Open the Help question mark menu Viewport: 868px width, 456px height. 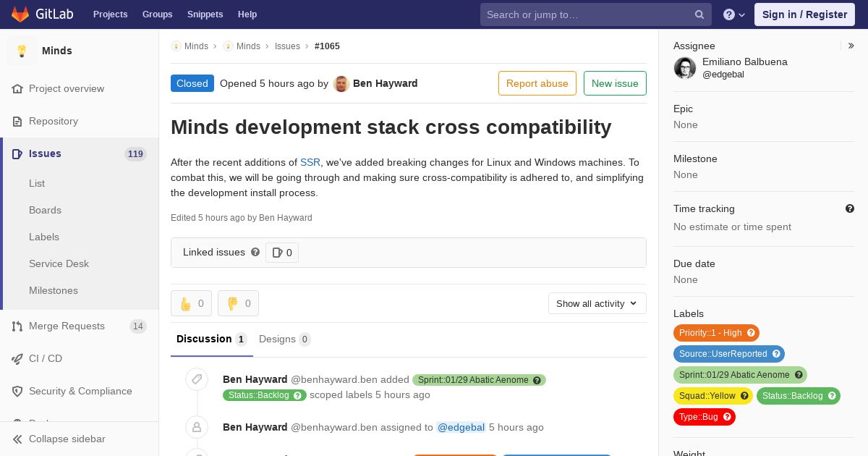pos(734,14)
